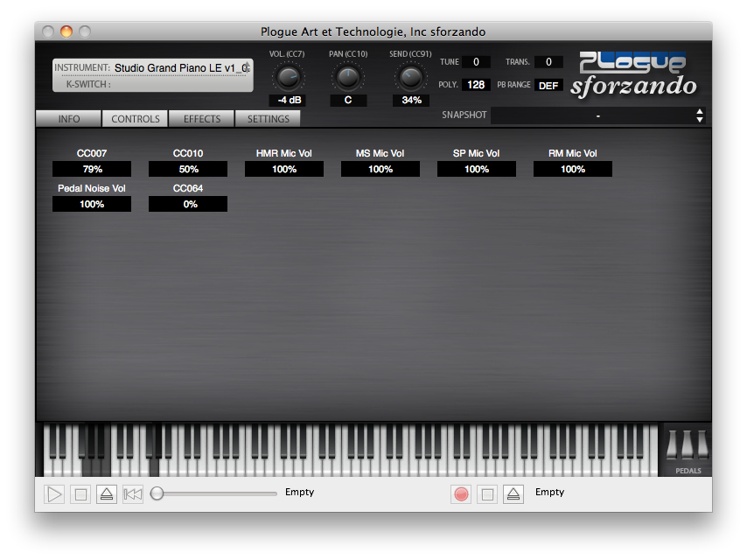Viewport: 747px width, 560px height.
Task: Open the EFFECTS tab
Action: pos(201,119)
